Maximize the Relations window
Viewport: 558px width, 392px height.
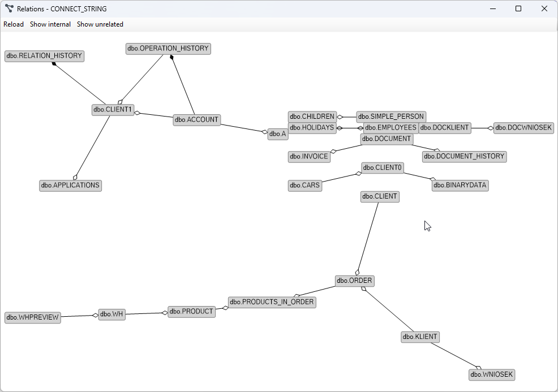(518, 8)
